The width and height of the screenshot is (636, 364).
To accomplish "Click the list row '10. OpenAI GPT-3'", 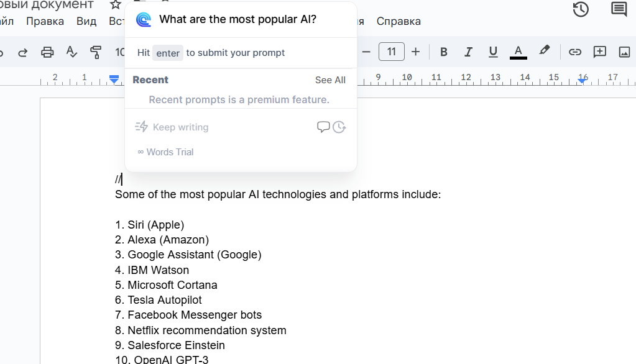I will (162, 359).
